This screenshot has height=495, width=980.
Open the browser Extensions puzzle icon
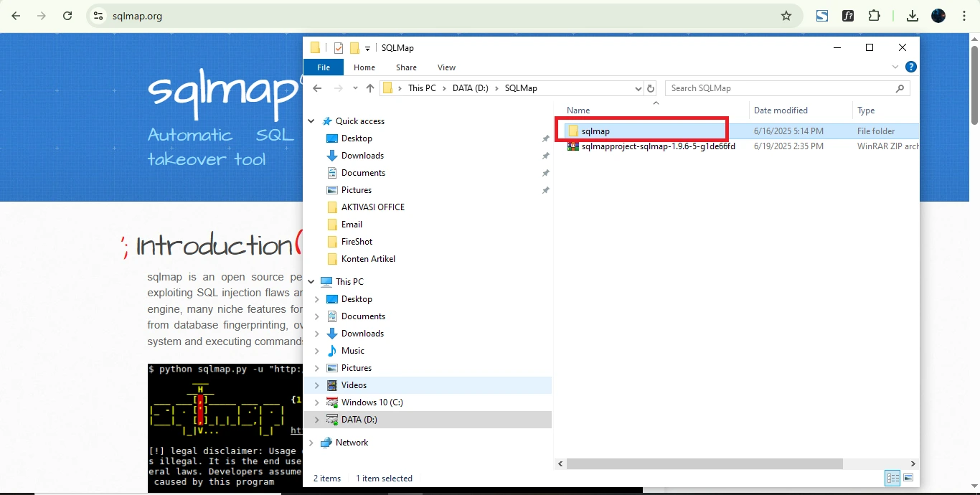[874, 16]
